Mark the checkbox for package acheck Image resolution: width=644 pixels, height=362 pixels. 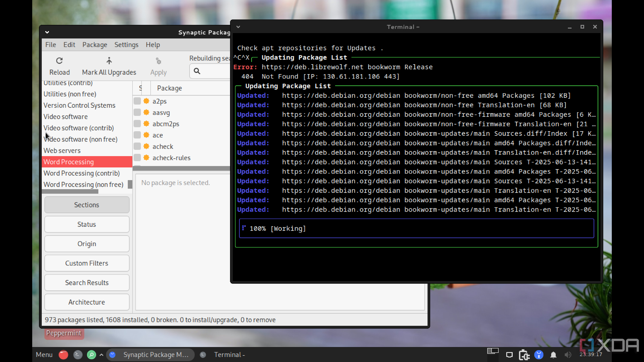[x=137, y=146]
